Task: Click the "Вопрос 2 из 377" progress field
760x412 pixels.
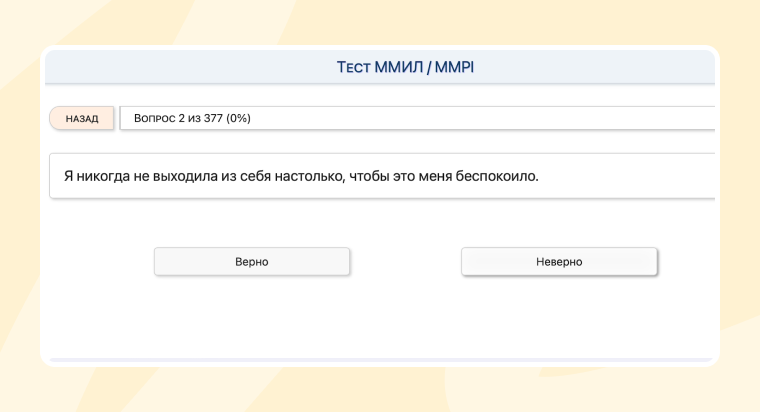Action: [415, 118]
